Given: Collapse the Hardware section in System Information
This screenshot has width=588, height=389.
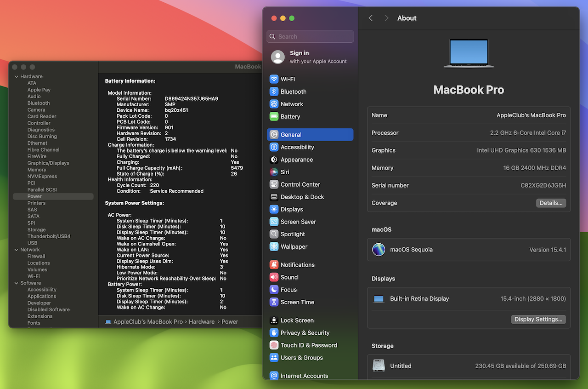Looking at the screenshot, I should coord(17,77).
